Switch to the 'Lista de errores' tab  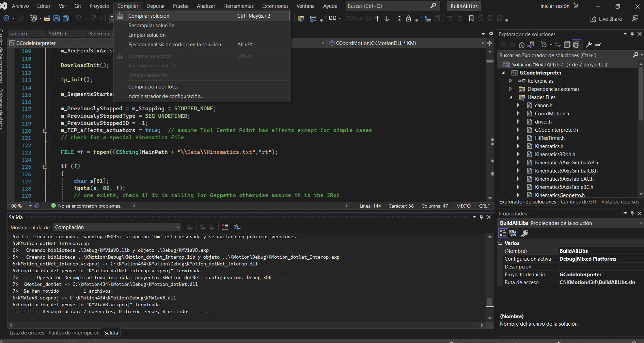coord(27,333)
